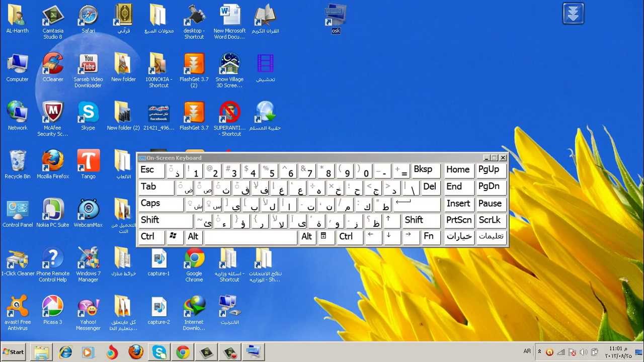
Task: Select the Internet Download Manager desktop icon
Action: 194,313
